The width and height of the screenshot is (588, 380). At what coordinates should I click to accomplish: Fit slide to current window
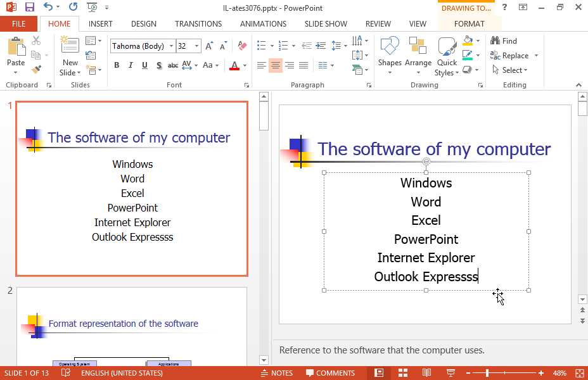pyautogui.click(x=579, y=373)
